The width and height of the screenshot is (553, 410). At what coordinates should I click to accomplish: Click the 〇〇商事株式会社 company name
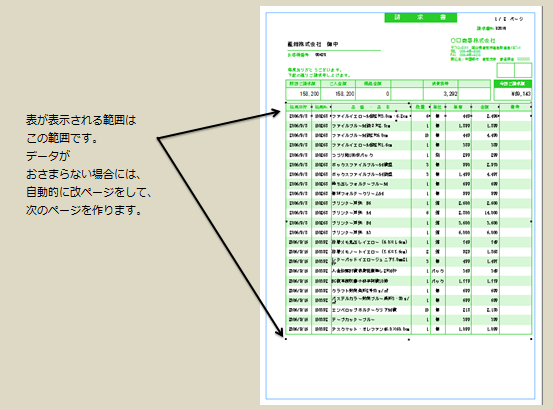[x=473, y=41]
